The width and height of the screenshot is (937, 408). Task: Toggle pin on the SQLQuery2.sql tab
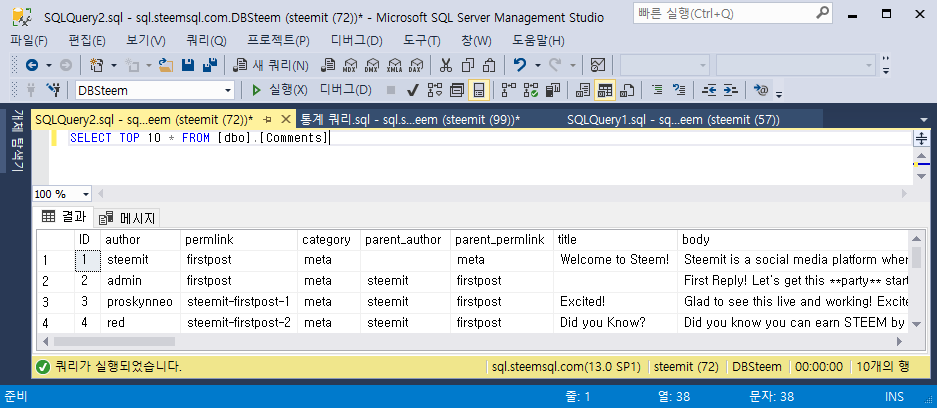268,119
